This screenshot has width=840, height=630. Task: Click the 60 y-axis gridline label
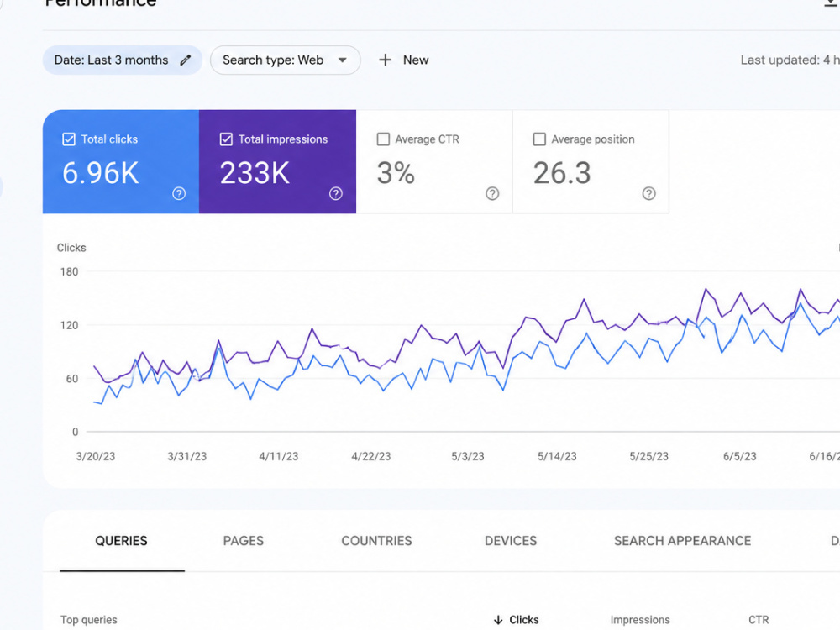72,379
